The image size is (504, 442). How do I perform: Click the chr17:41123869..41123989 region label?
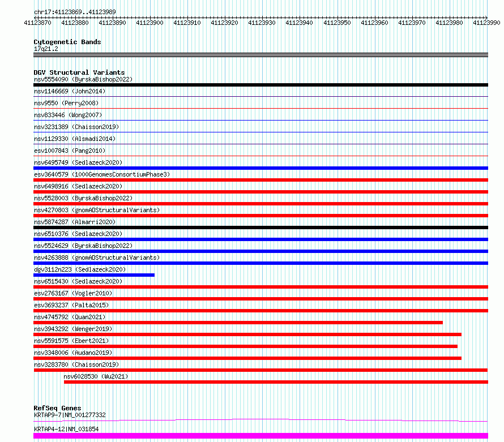pos(75,12)
